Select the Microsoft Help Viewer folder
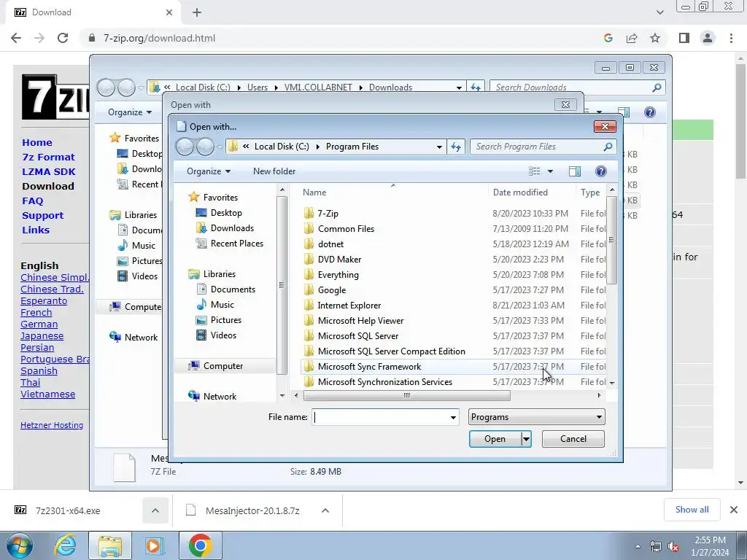The image size is (747, 560). (x=360, y=321)
